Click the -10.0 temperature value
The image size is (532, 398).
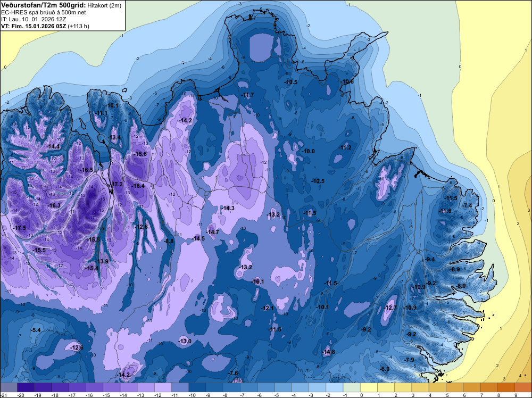coord(309,151)
